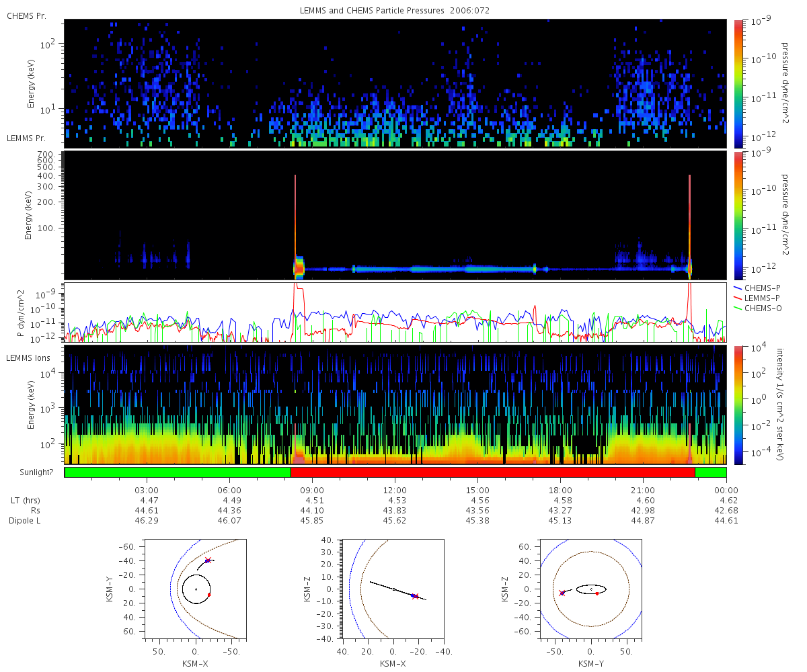Screen dimensions: 807x672
Task: Click the CHEMS Pr. panel label
Action: pyautogui.click(x=26, y=15)
